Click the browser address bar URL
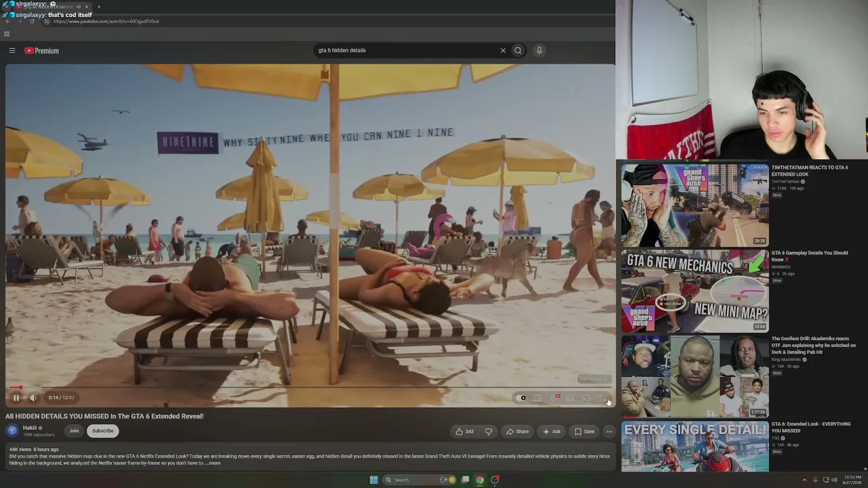Screen dimensions: 868x488 click(x=106, y=22)
